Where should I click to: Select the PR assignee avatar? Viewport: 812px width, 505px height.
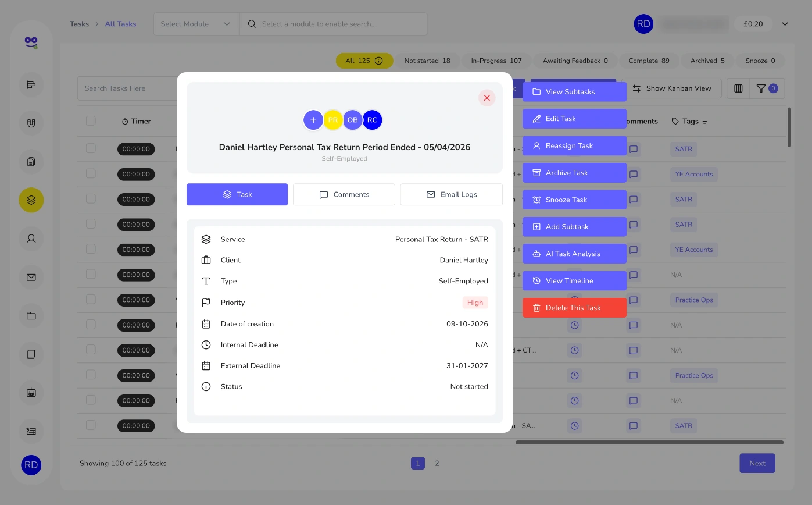[333, 120]
